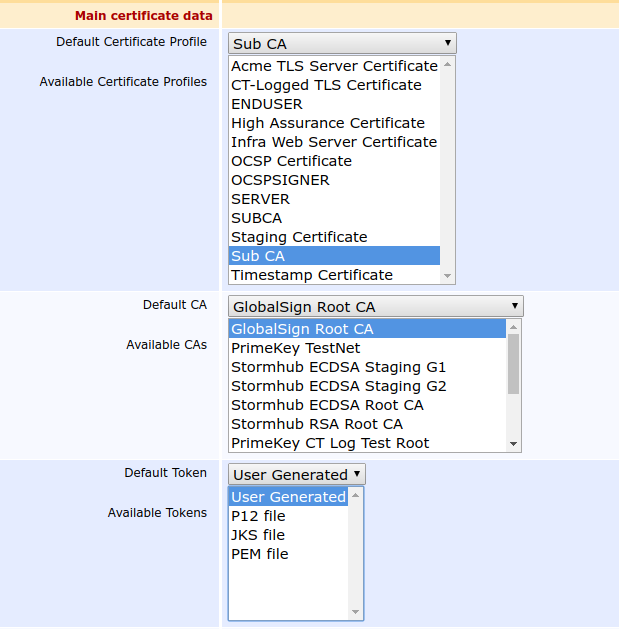Select Acme TLS Server Certificate profile
This screenshot has height=629, width=619.
(x=334, y=66)
